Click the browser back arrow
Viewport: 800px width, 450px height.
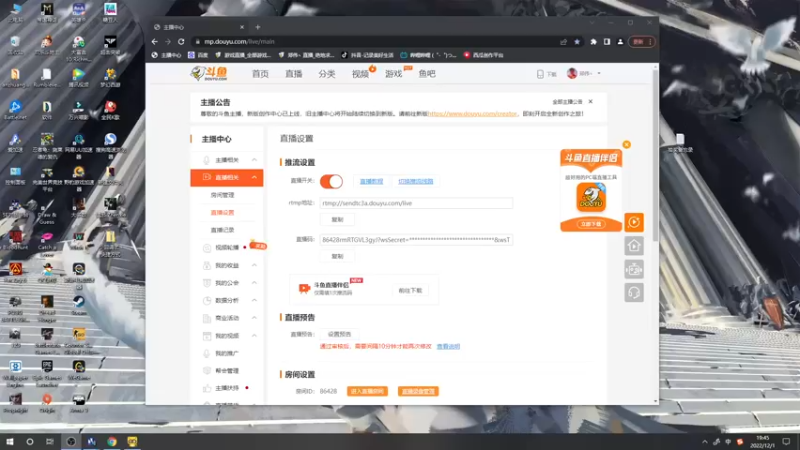[155, 42]
